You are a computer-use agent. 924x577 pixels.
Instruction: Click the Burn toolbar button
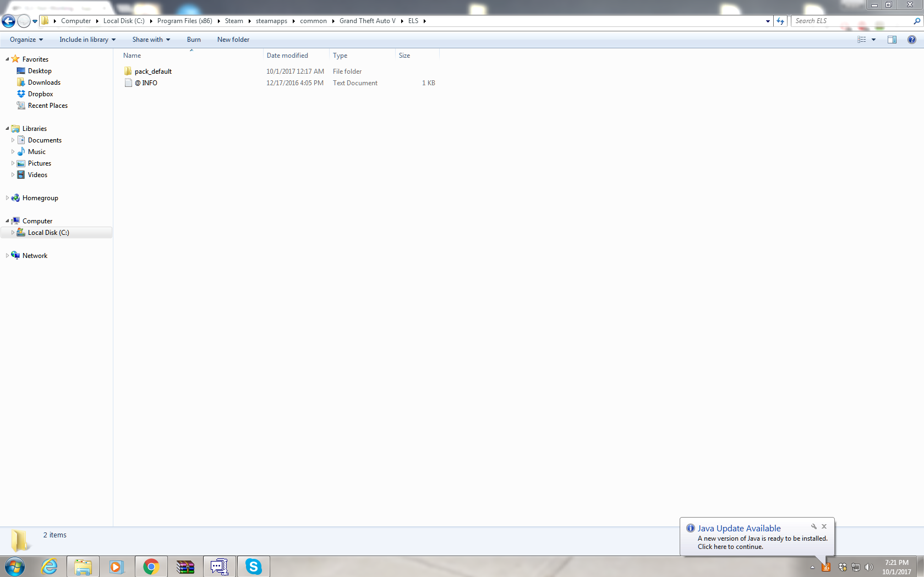pyautogui.click(x=194, y=40)
